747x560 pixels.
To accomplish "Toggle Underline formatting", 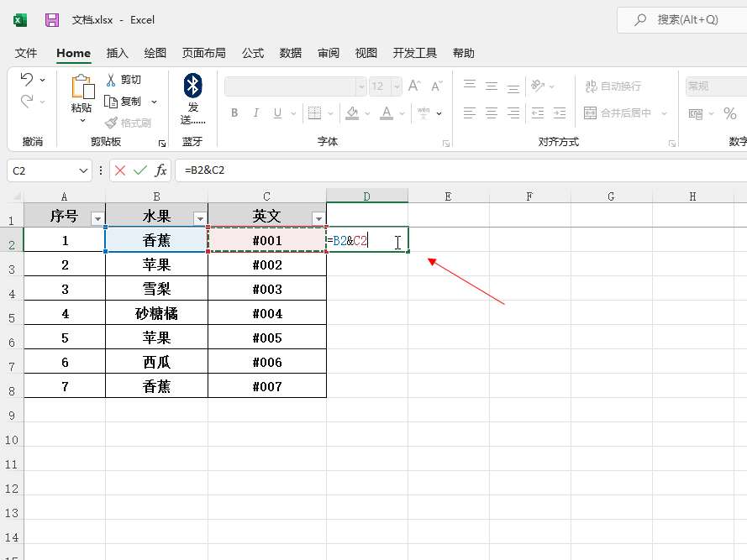I will tap(278, 113).
